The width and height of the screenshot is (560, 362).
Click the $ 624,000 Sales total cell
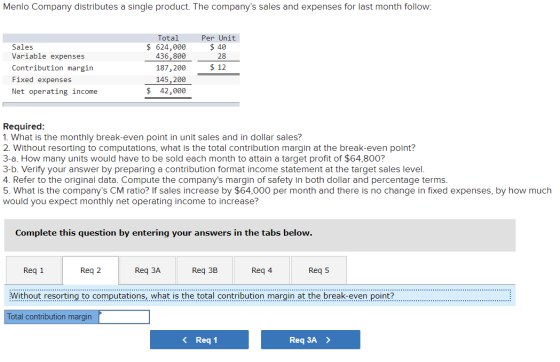[166, 47]
